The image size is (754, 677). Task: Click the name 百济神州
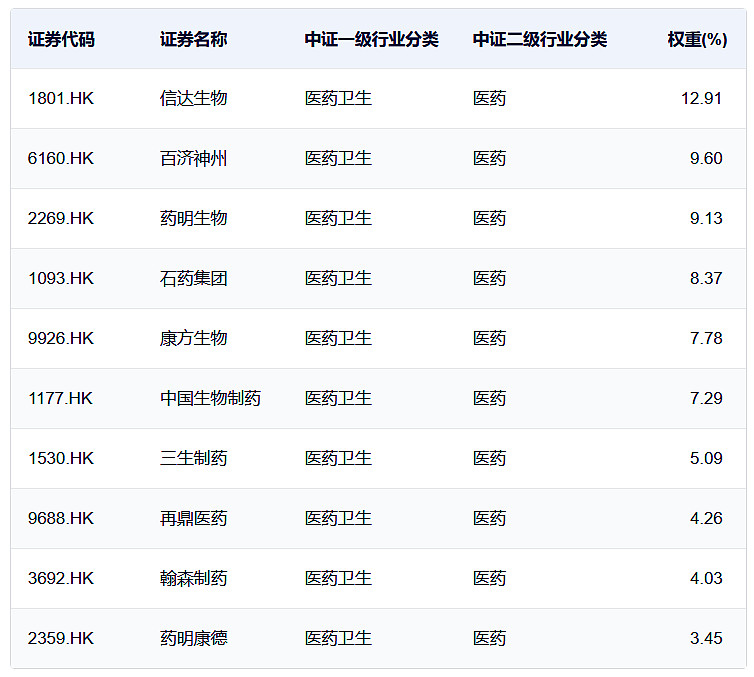(193, 159)
